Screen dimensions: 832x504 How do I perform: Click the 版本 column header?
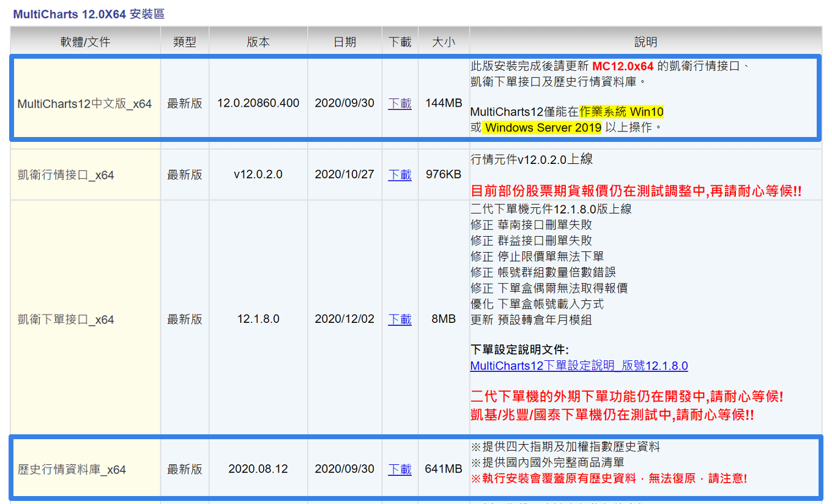coord(258,42)
